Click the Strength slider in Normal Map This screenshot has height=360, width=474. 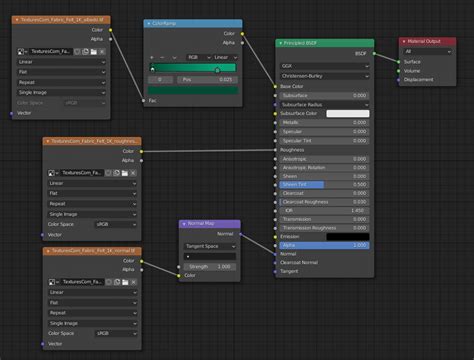210,267
